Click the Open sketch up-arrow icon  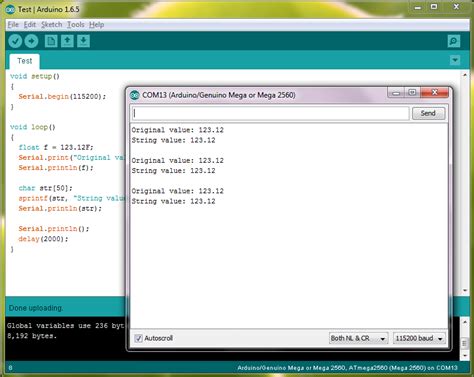(x=67, y=41)
